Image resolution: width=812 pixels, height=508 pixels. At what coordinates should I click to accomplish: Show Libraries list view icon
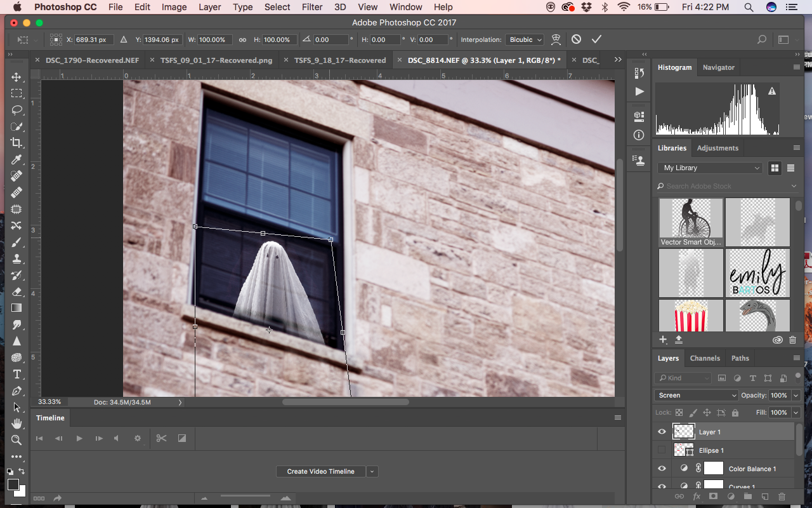791,168
